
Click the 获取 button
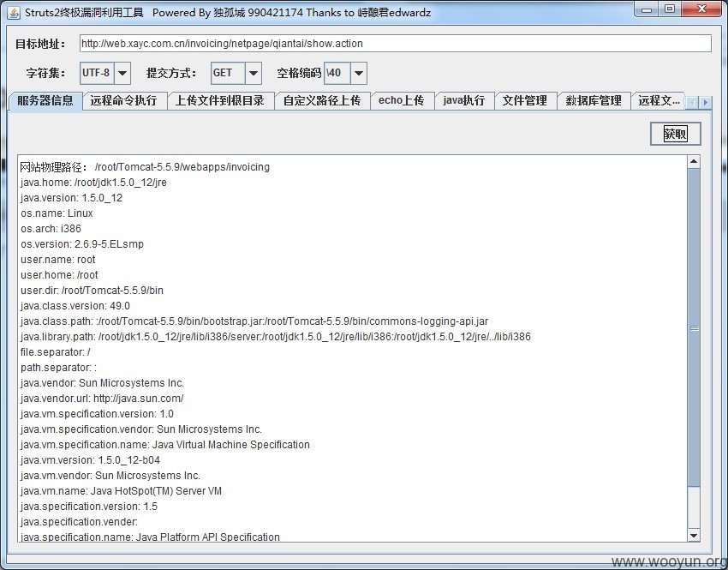tap(676, 134)
